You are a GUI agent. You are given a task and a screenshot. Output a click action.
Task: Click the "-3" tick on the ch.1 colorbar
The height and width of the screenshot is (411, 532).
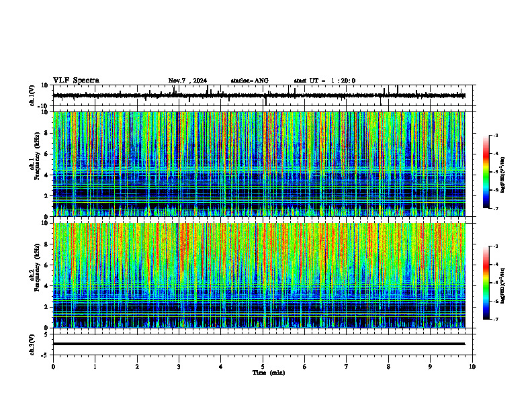(x=495, y=135)
